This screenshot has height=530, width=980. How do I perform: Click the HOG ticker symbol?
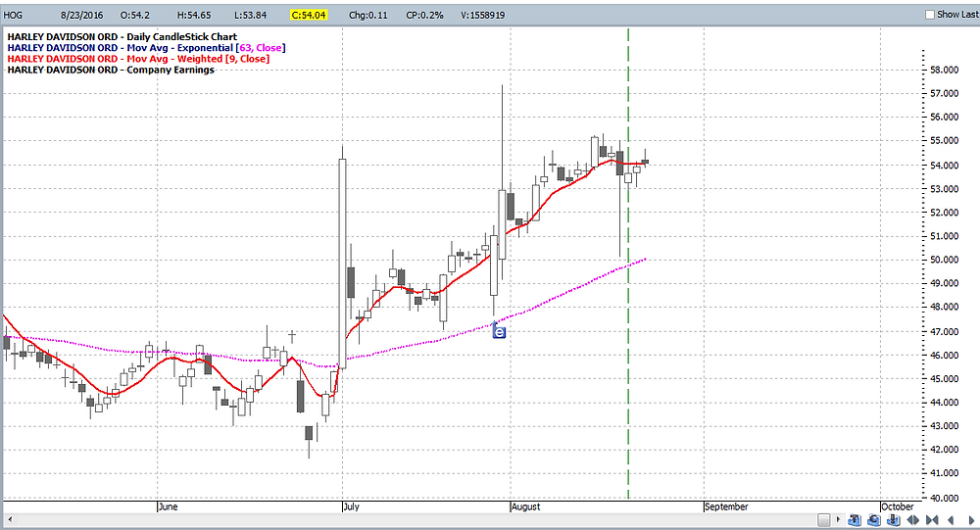[x=13, y=15]
